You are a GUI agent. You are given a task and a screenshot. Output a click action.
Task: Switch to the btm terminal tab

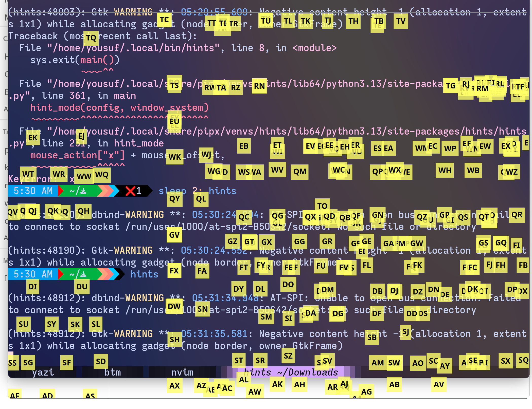[112, 372]
